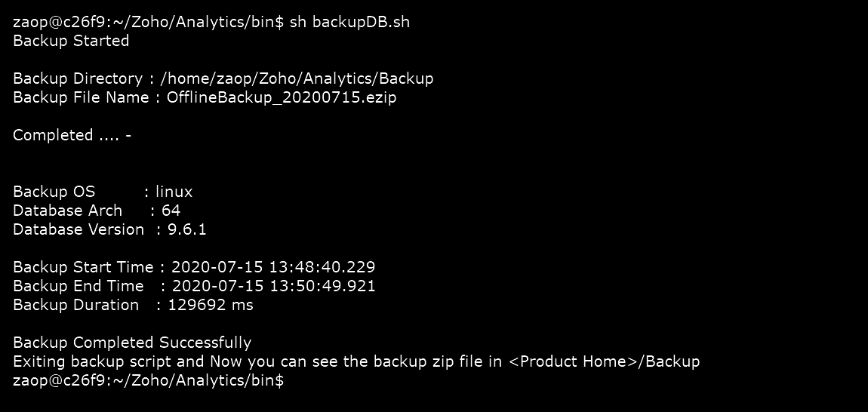The image size is (868, 412).
Task: Click the file name OfflineBackup_20200715.ezip
Action: pyautogui.click(x=282, y=97)
